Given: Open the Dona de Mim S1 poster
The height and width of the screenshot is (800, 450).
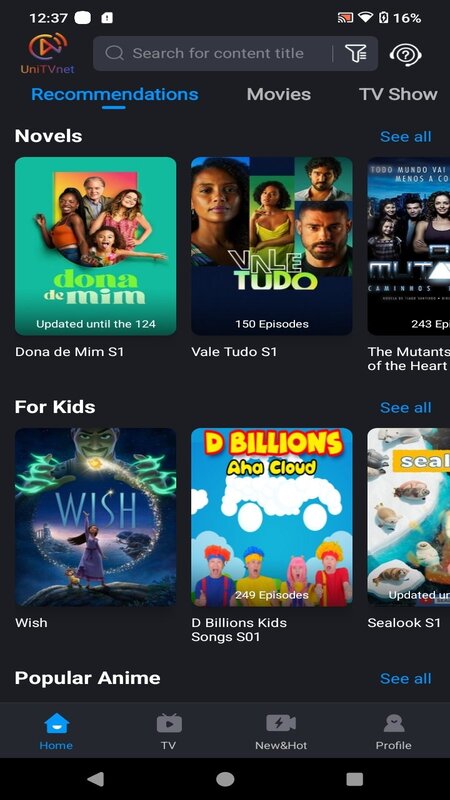Looking at the screenshot, I should 95,246.
